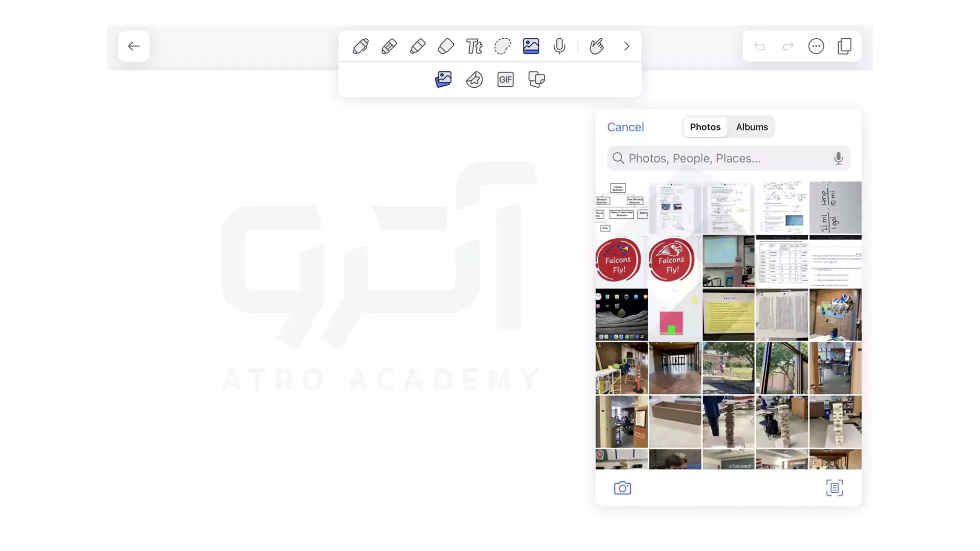The width and height of the screenshot is (980, 551).
Task: Select the microphone recording tool
Action: (559, 46)
